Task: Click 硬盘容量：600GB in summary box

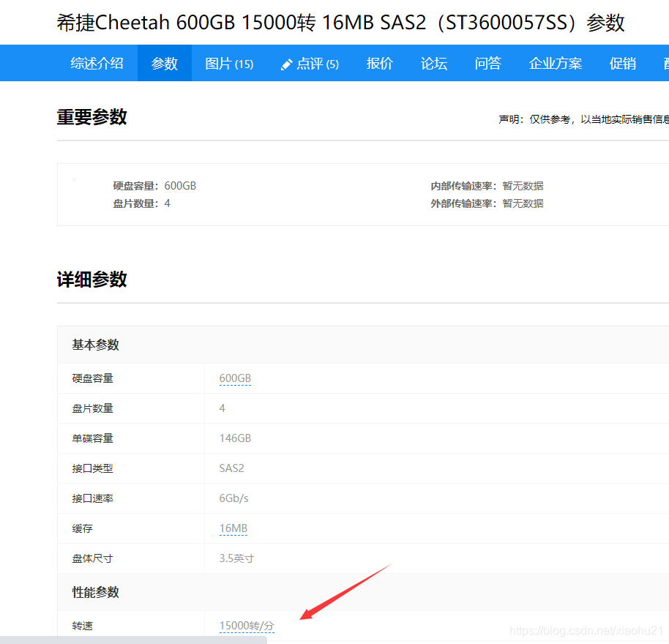Action: tap(154, 186)
